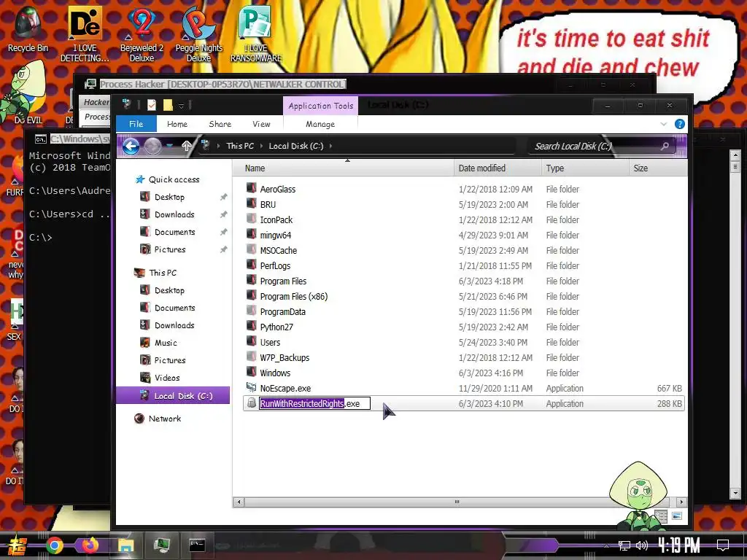
Task: Click the New Folder icon in title bar
Action: point(168,105)
